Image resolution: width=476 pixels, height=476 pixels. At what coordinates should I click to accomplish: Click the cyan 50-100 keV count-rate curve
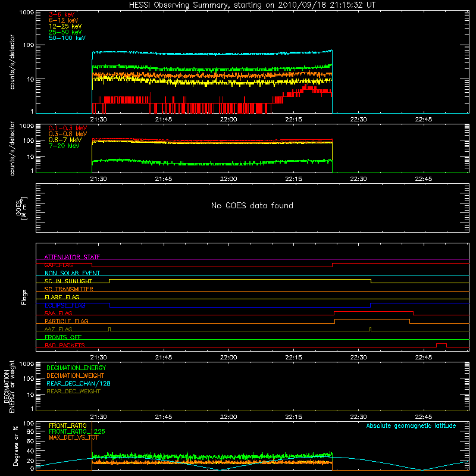(212, 53)
